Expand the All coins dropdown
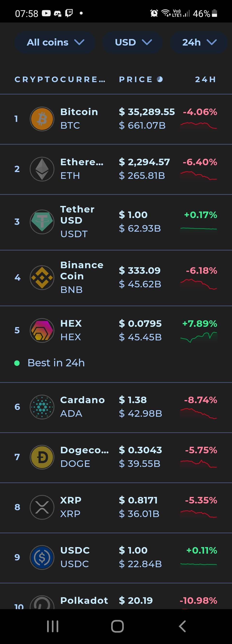Viewport: 232px width, 644px height. 55,42
